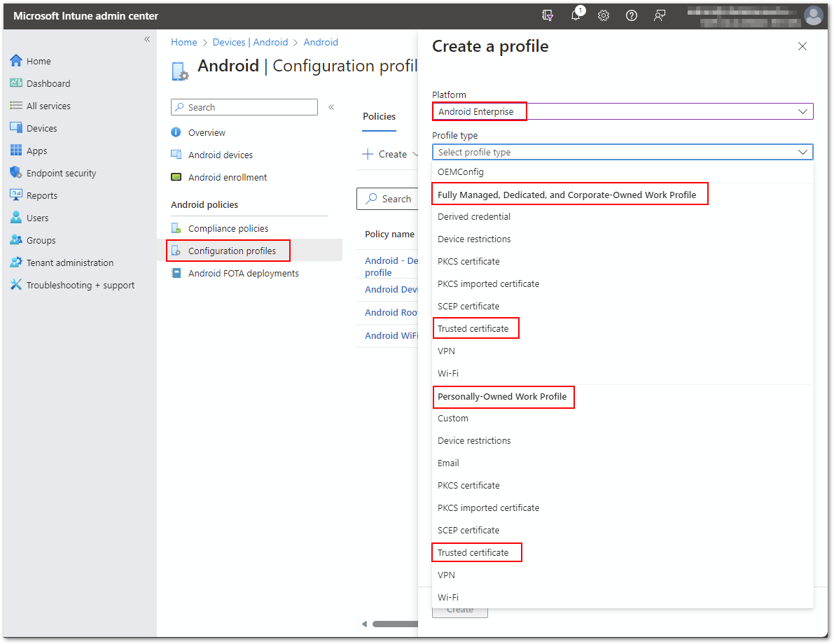
Task: Open the settings gear in header
Action: tap(604, 15)
